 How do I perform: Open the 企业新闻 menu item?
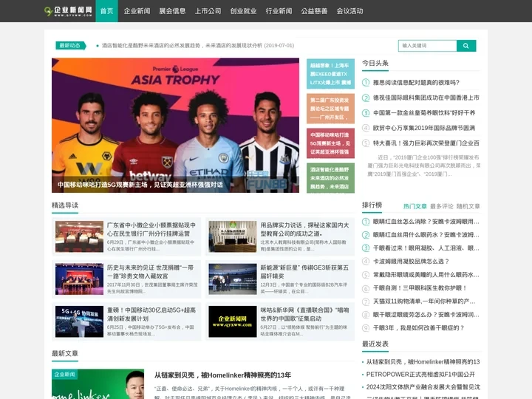[137, 11]
